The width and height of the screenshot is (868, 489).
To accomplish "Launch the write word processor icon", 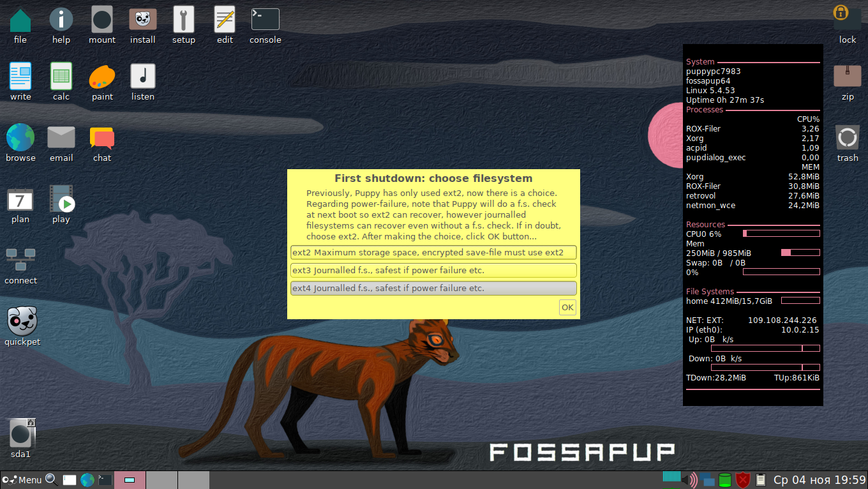I will [20, 77].
